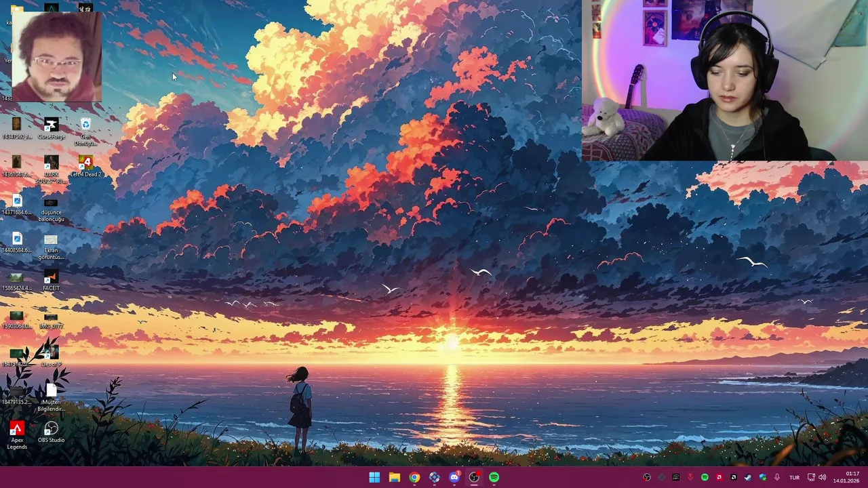This screenshot has width=868, height=488.
Task: Open Spotify from the taskbar
Action: (x=494, y=477)
